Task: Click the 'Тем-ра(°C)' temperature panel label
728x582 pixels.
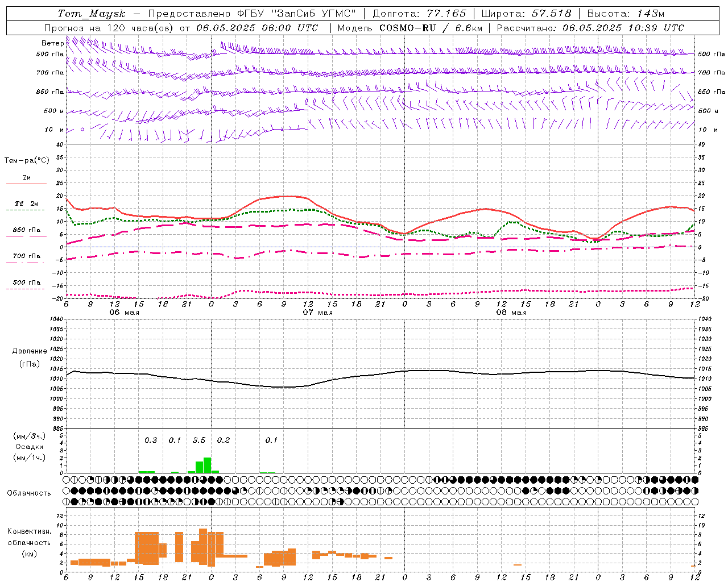Action: coord(27,161)
